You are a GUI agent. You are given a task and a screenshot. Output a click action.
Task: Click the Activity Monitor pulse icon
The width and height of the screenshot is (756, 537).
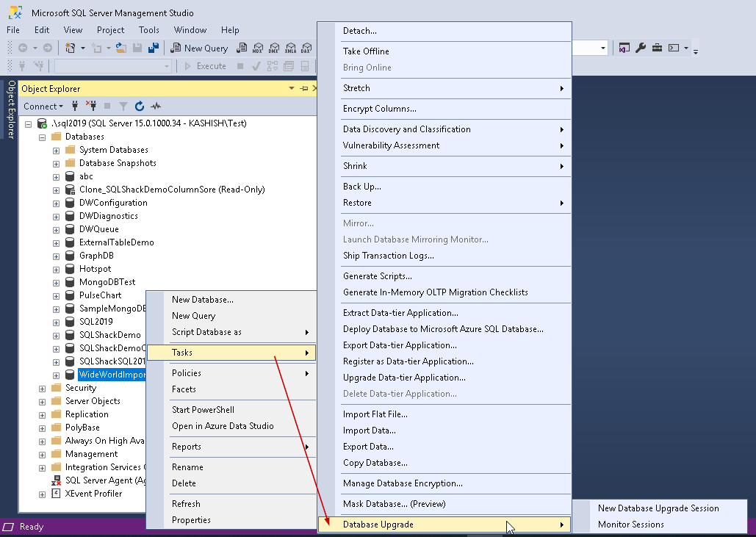click(156, 106)
